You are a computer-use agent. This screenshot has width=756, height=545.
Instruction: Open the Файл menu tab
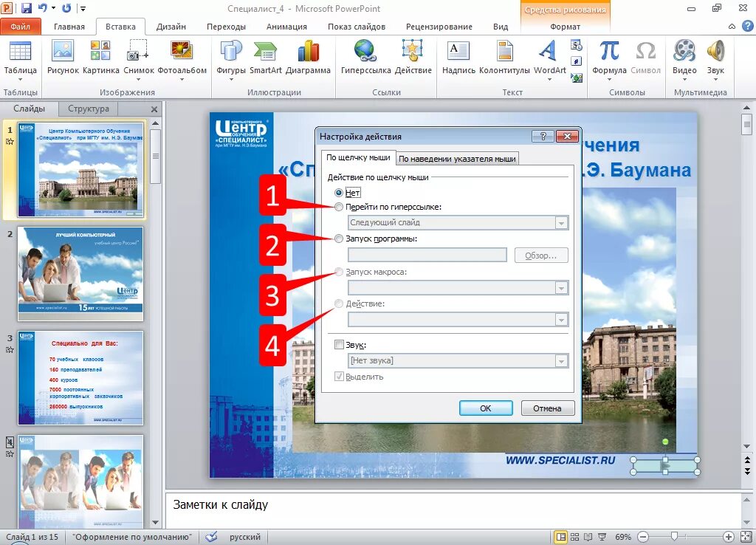(20, 27)
